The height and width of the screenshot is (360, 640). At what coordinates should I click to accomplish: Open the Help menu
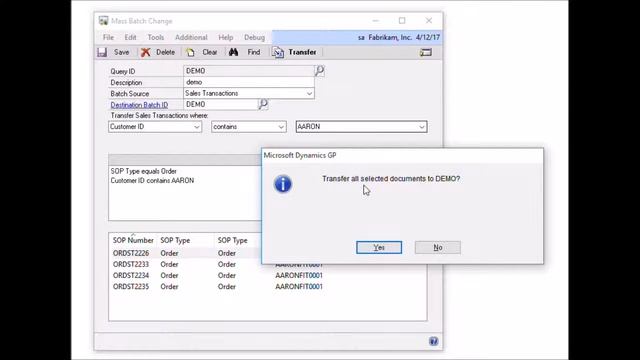click(x=226, y=37)
